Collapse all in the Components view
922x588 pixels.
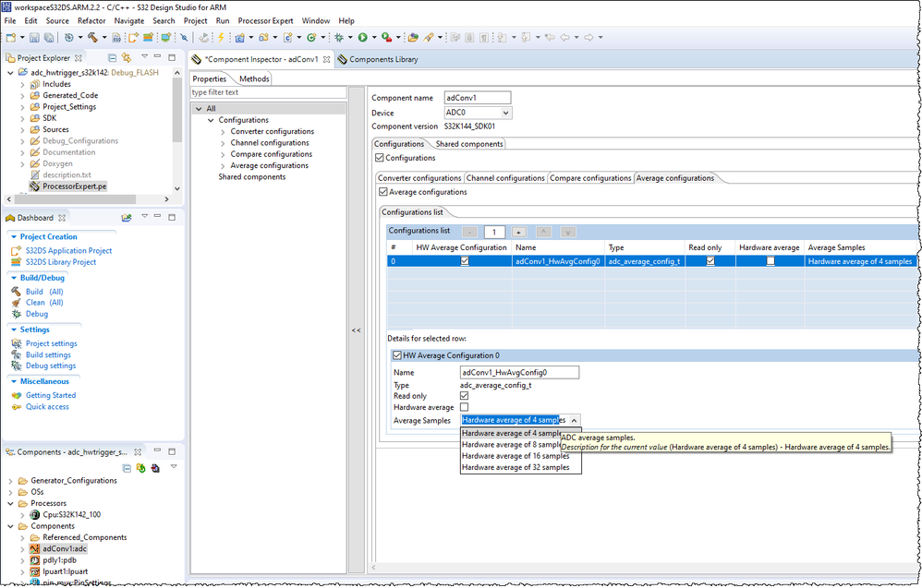point(127,468)
